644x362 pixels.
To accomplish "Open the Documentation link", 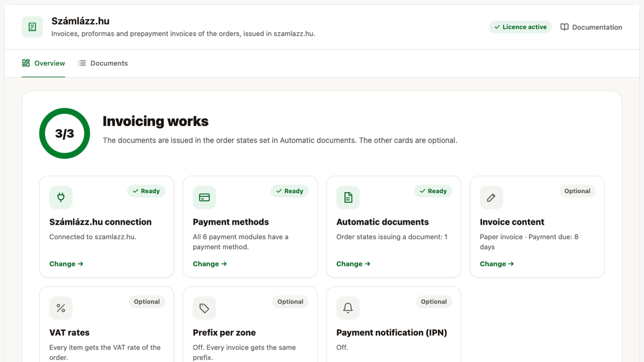I will (591, 27).
